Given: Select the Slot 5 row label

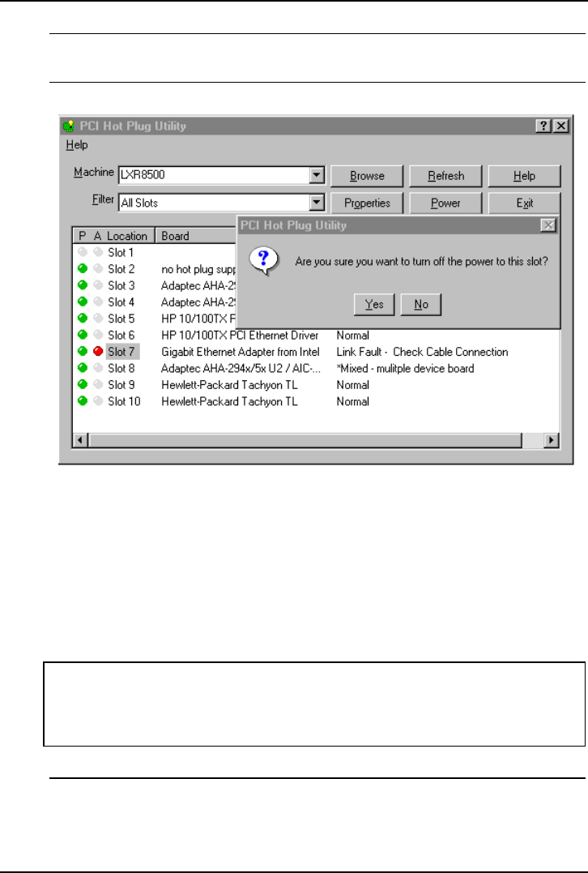Looking at the screenshot, I should (x=121, y=319).
